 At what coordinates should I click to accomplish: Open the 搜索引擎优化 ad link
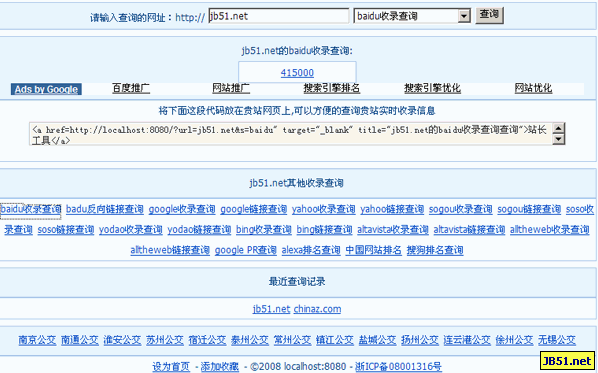pos(432,88)
